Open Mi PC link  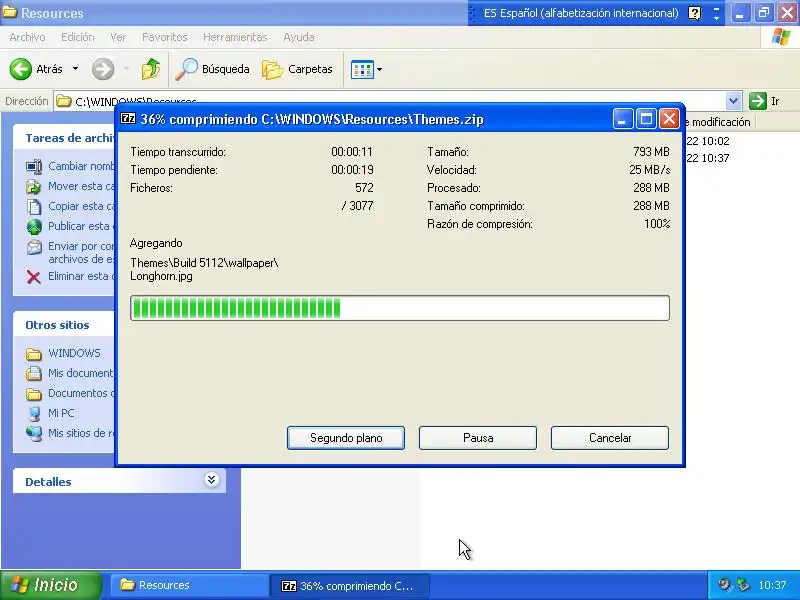pyautogui.click(x=61, y=413)
